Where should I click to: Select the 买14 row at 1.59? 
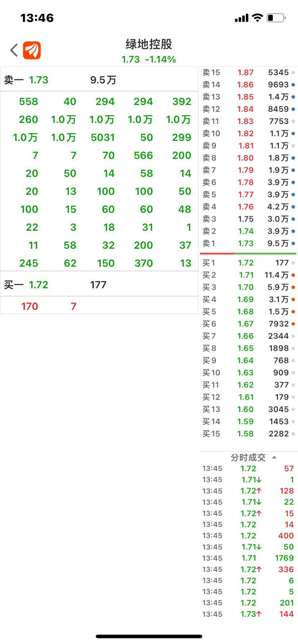[248, 422]
